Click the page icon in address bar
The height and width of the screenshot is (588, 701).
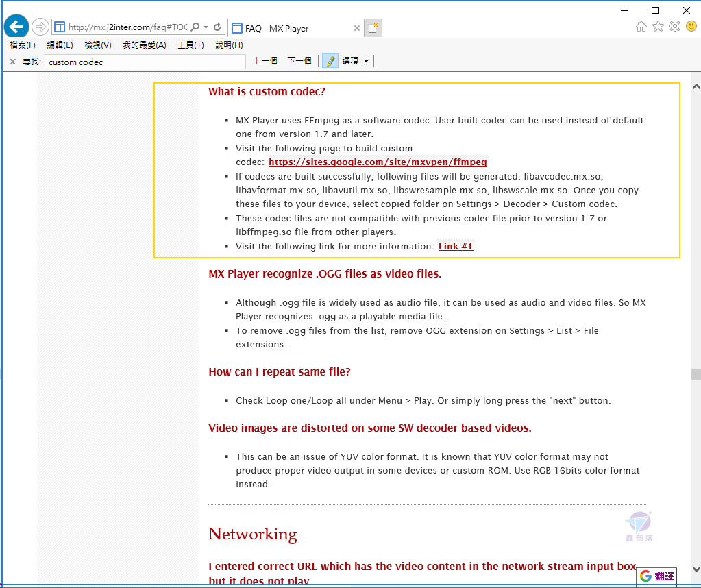[x=60, y=27]
